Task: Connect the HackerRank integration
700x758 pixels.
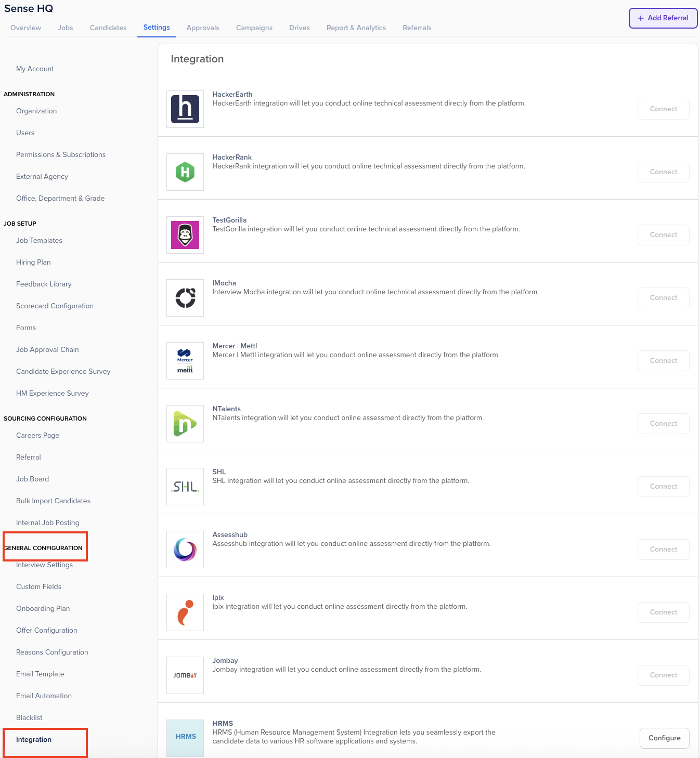Action: [664, 172]
